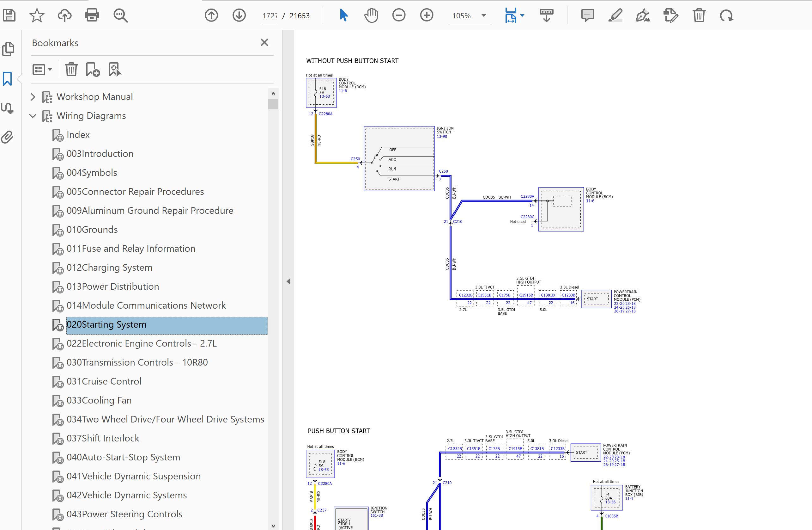Zoom in with the plus icon
The image size is (812, 530).
pyautogui.click(x=427, y=15)
